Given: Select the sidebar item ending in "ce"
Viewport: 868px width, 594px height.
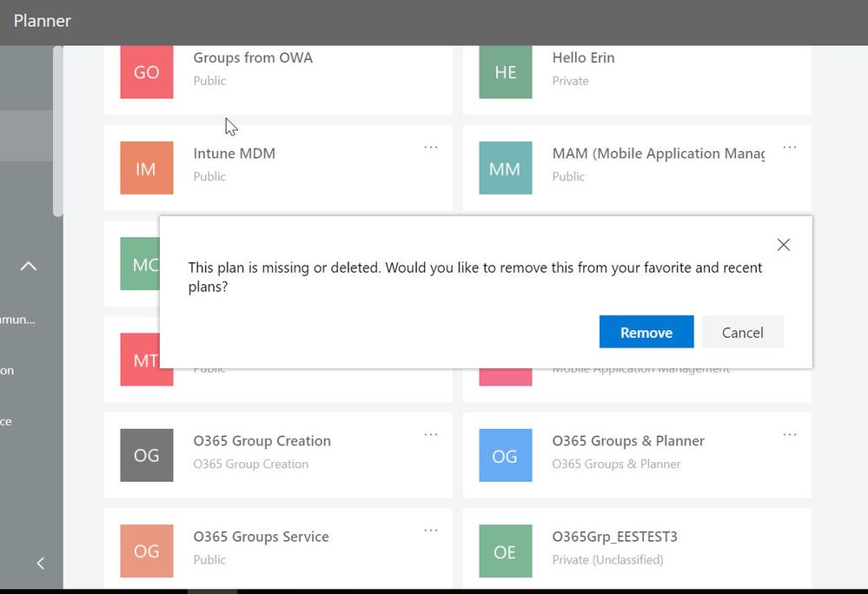Looking at the screenshot, I should (6, 421).
